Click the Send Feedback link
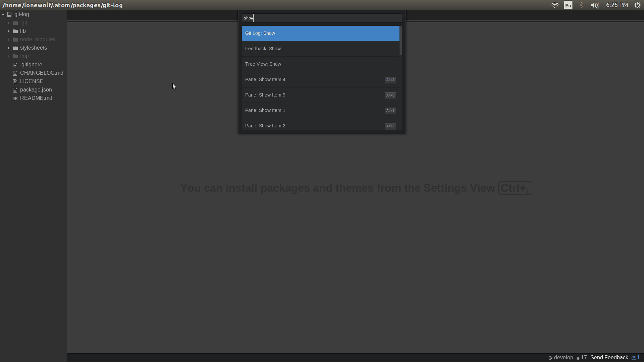The width and height of the screenshot is (644, 362). (x=609, y=358)
